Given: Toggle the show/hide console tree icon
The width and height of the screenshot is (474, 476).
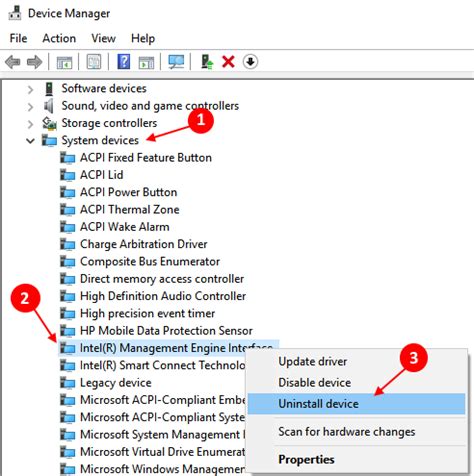Looking at the screenshot, I should (x=64, y=62).
